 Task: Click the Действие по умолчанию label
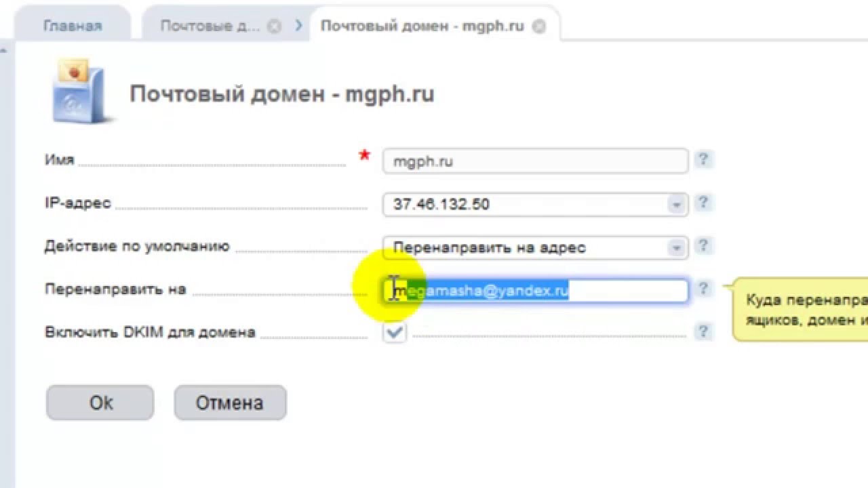click(x=137, y=246)
